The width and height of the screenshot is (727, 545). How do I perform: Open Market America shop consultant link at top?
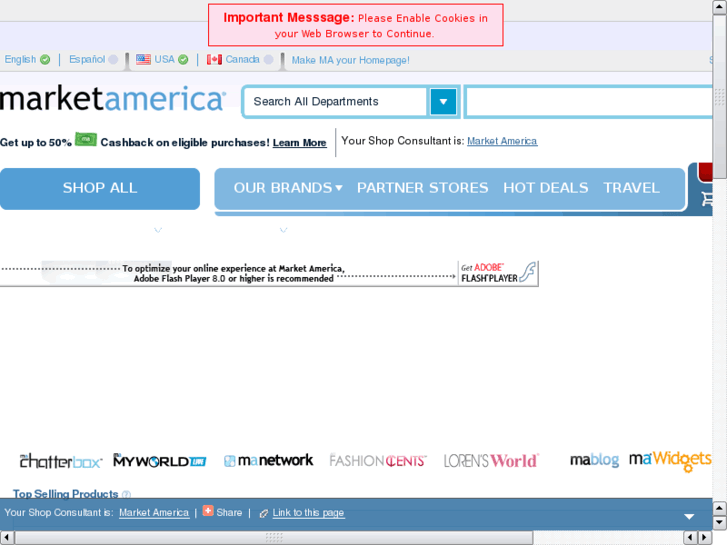click(x=502, y=141)
